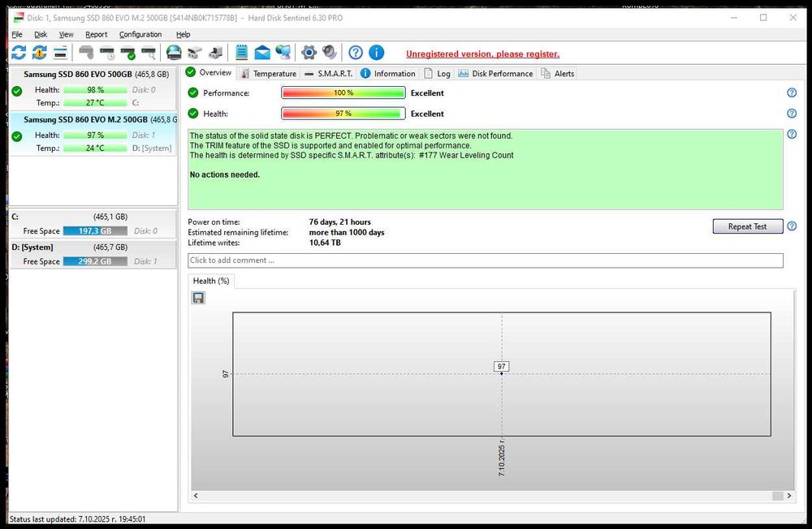This screenshot has height=529, width=812.
Task: Click the comment input field
Action: point(486,260)
